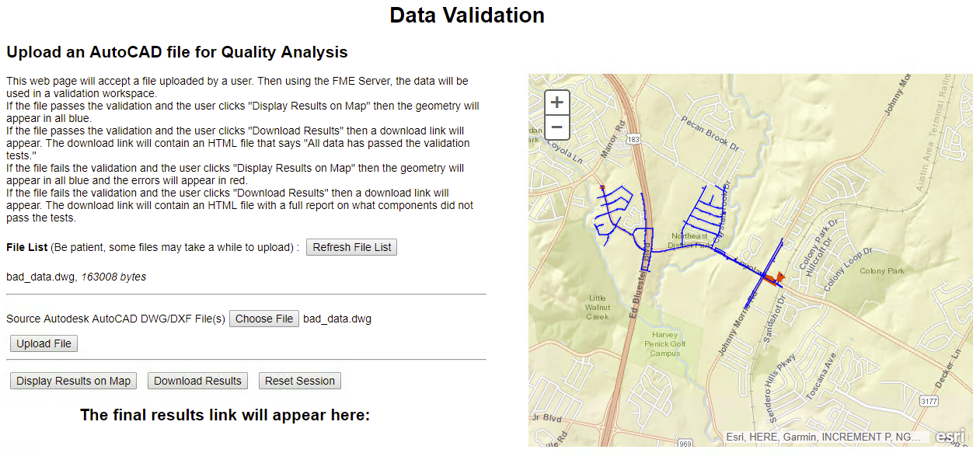Click the 183 highway shield on the map
This screenshot has height=467, width=980.
[x=635, y=138]
